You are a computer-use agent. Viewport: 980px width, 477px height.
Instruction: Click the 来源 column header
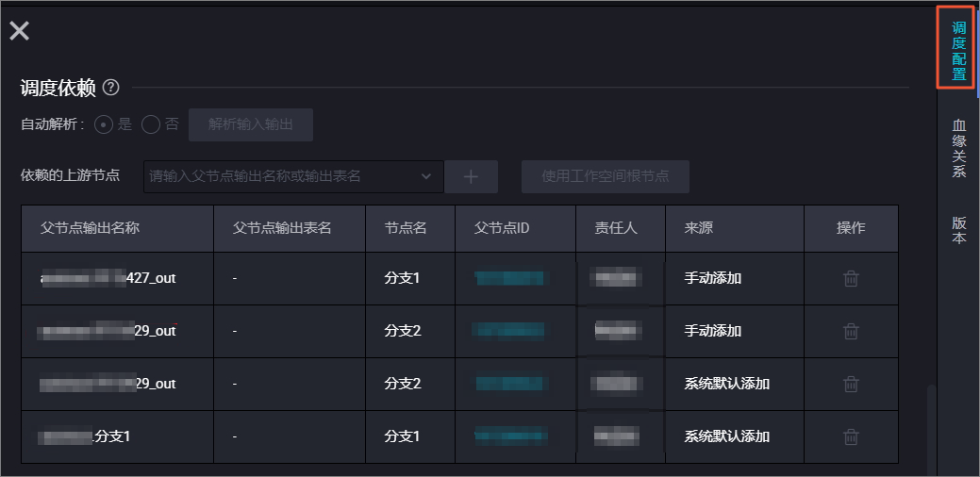coord(735,228)
